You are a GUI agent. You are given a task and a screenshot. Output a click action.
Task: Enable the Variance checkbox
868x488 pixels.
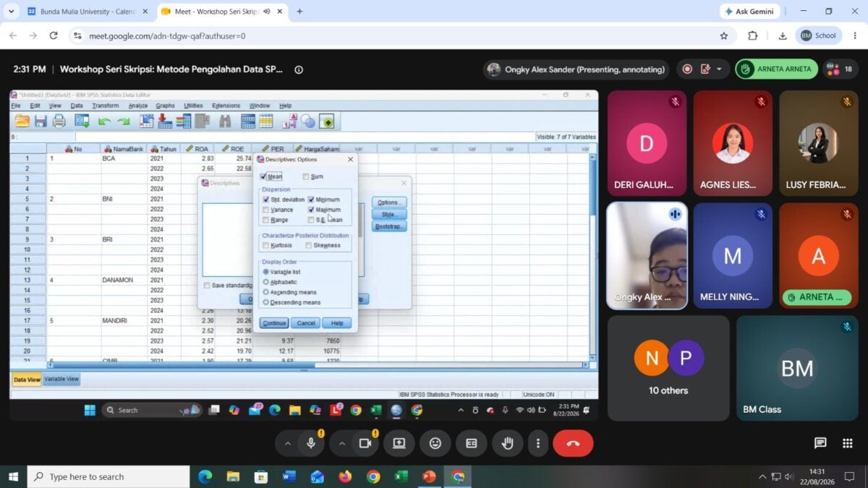click(265, 210)
